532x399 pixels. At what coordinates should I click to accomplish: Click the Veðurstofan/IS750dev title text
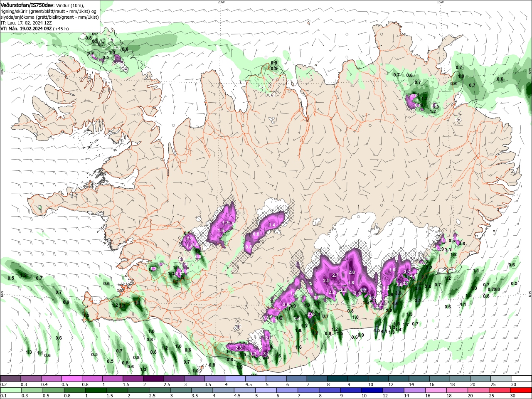point(27,5)
